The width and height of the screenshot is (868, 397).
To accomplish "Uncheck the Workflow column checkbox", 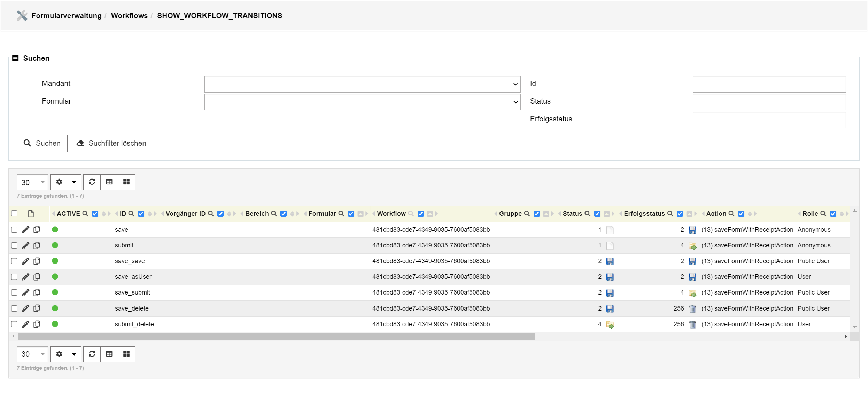I will click(421, 213).
